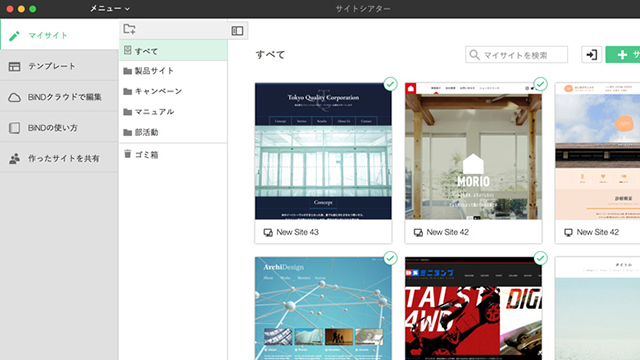
Task: Click the すべて heading above the site grid
Action: tap(271, 55)
